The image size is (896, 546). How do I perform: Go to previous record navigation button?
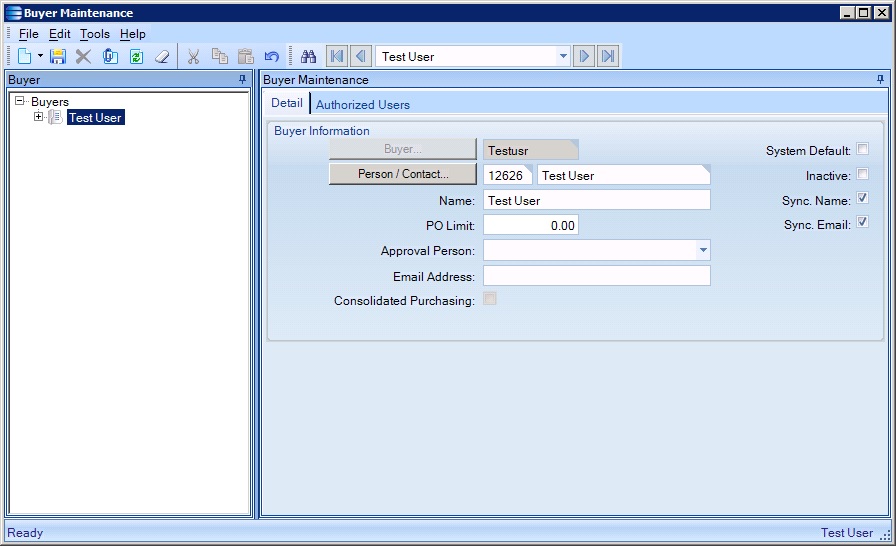361,56
